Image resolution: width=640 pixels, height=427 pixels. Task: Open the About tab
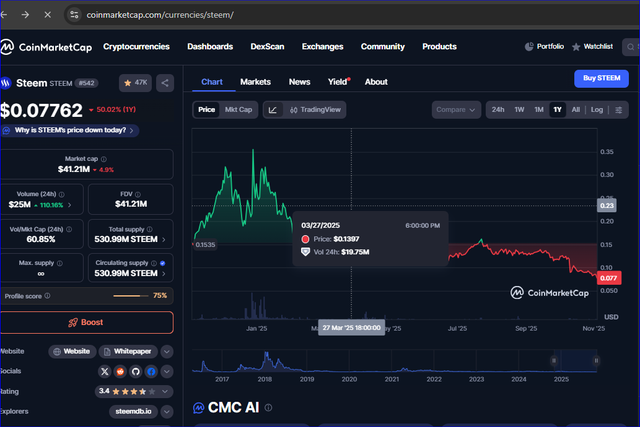point(376,82)
